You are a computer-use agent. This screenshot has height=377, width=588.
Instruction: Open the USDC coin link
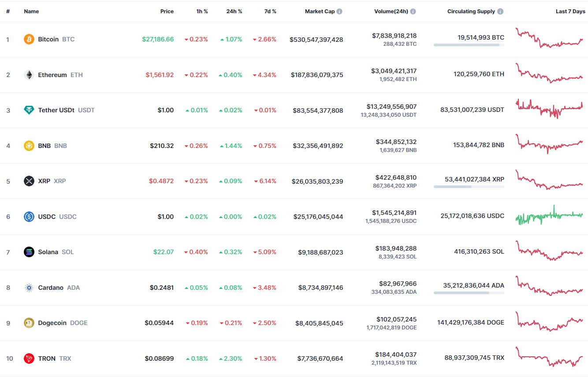[x=47, y=217]
